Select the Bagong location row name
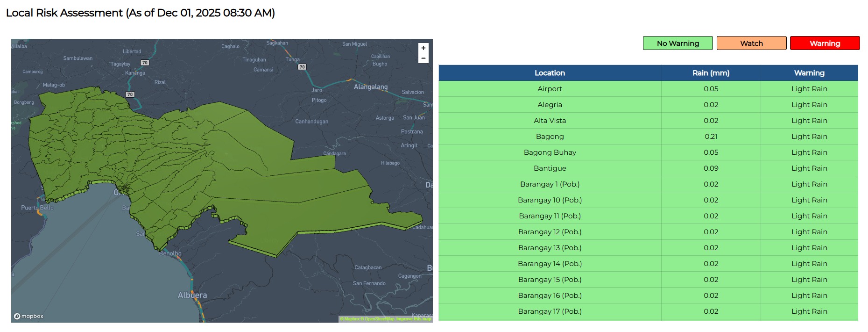 point(550,137)
